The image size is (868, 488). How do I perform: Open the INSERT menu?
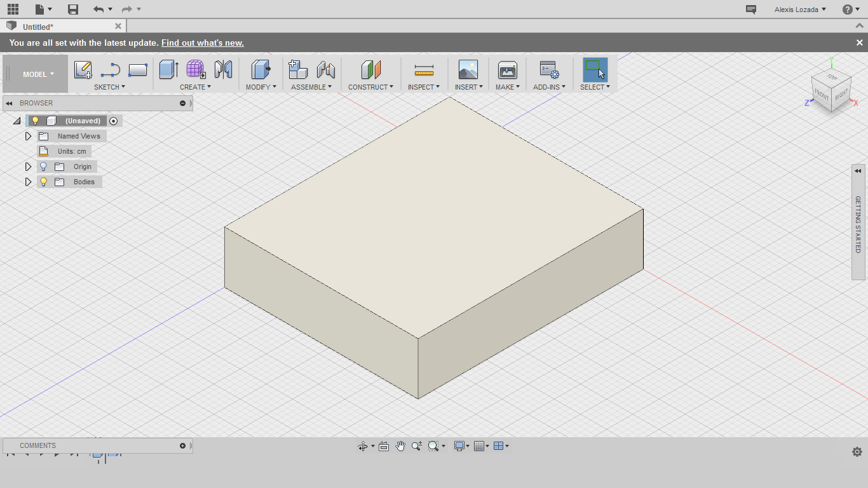pyautogui.click(x=468, y=87)
